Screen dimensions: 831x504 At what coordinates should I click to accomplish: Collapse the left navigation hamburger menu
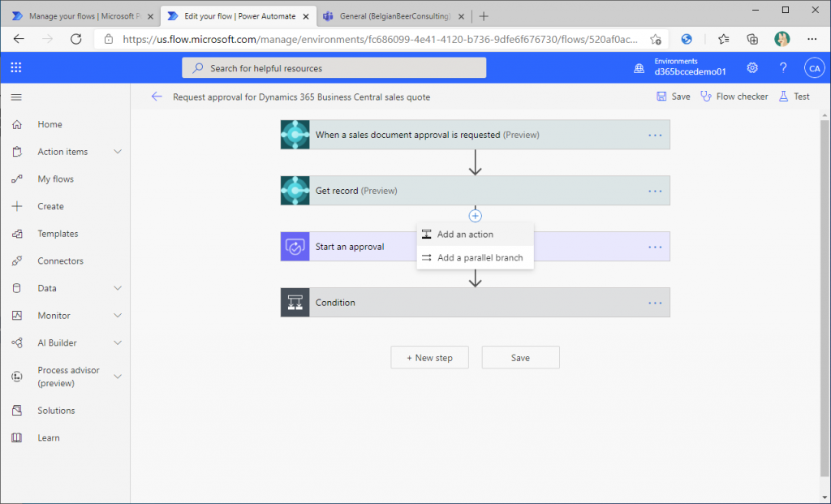tap(16, 97)
